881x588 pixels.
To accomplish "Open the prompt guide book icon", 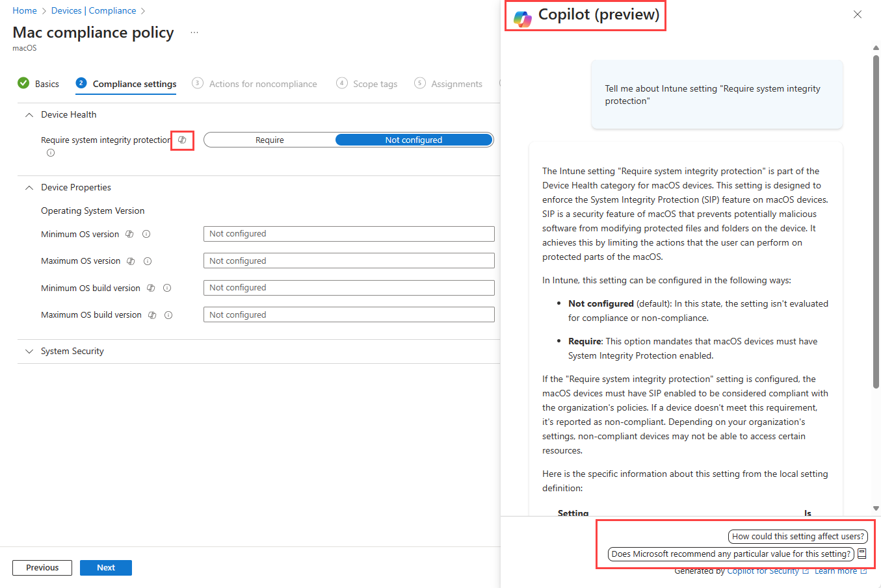I will pyautogui.click(x=862, y=554).
